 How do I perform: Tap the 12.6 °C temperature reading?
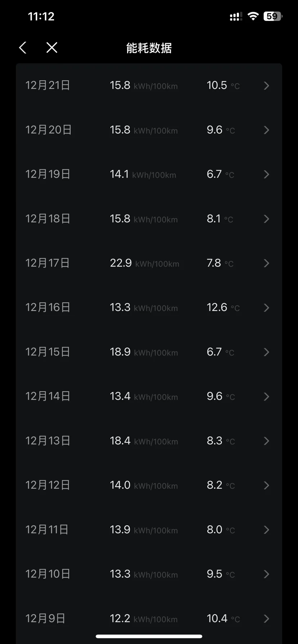pyautogui.click(x=223, y=307)
